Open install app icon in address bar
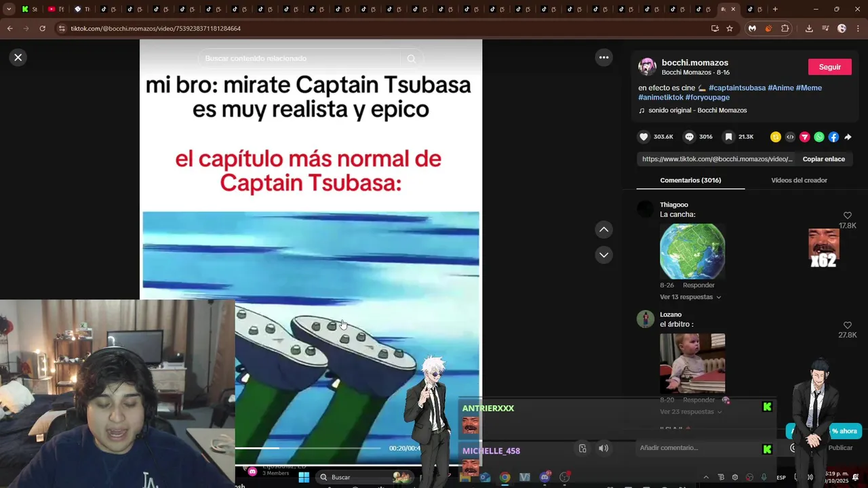 (x=715, y=28)
